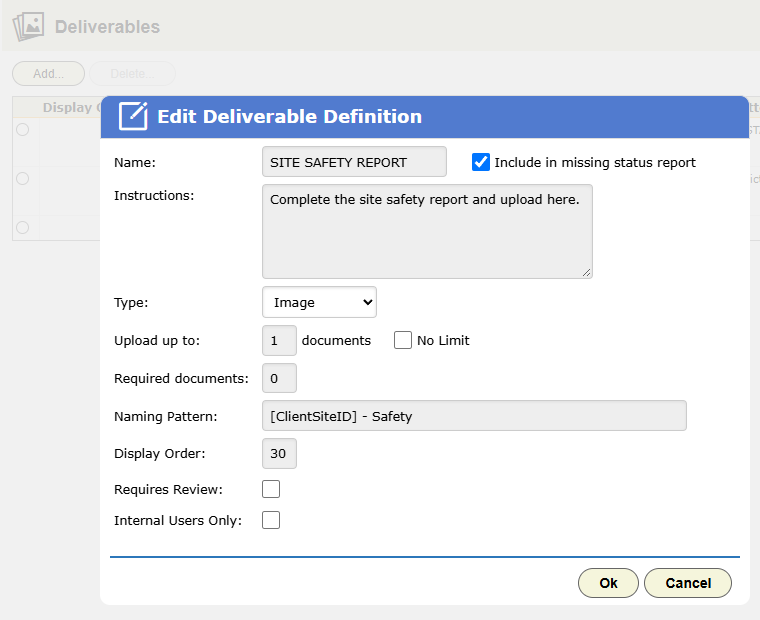
Task: Click the 'Internal Users Only:' label
Action: 178,521
